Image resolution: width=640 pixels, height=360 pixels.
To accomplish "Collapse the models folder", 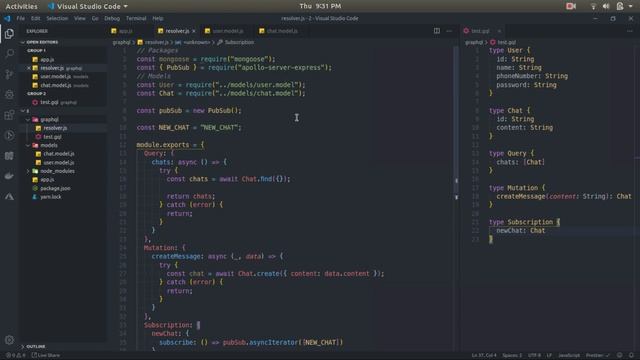I will pyautogui.click(x=28, y=145).
